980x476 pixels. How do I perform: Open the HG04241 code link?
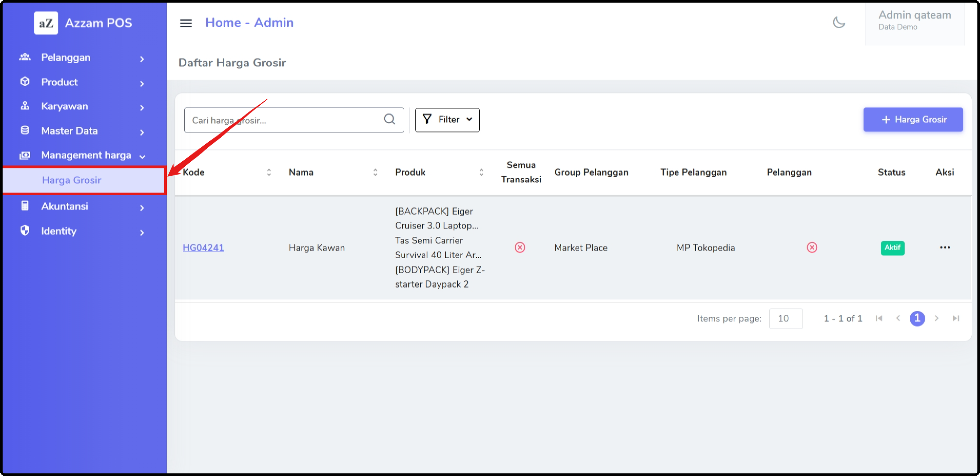pos(203,248)
